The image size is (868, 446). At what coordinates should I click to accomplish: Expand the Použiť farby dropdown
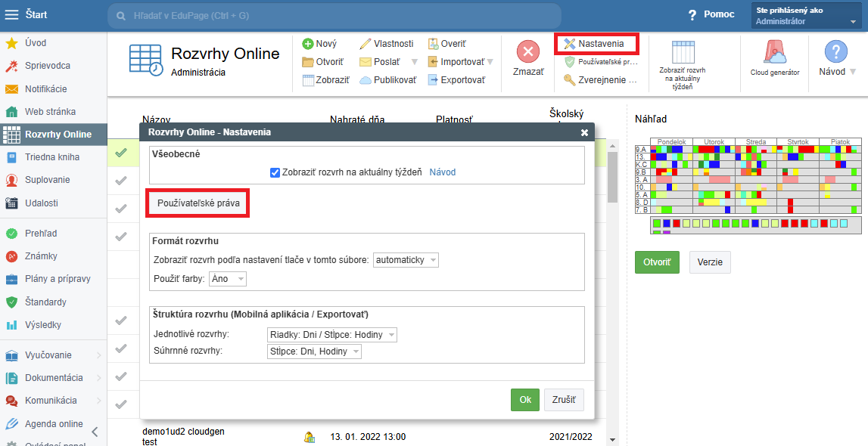(228, 279)
